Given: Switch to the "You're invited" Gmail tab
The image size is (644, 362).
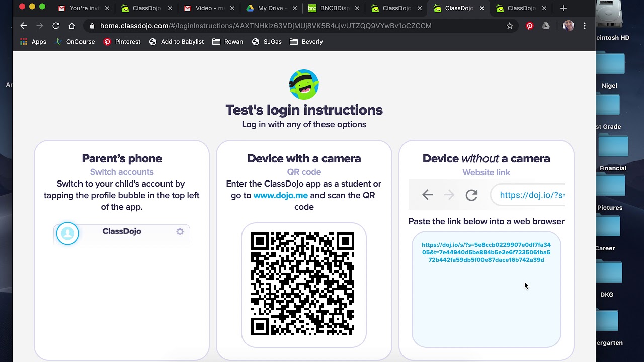Looking at the screenshot, I should point(84,8).
